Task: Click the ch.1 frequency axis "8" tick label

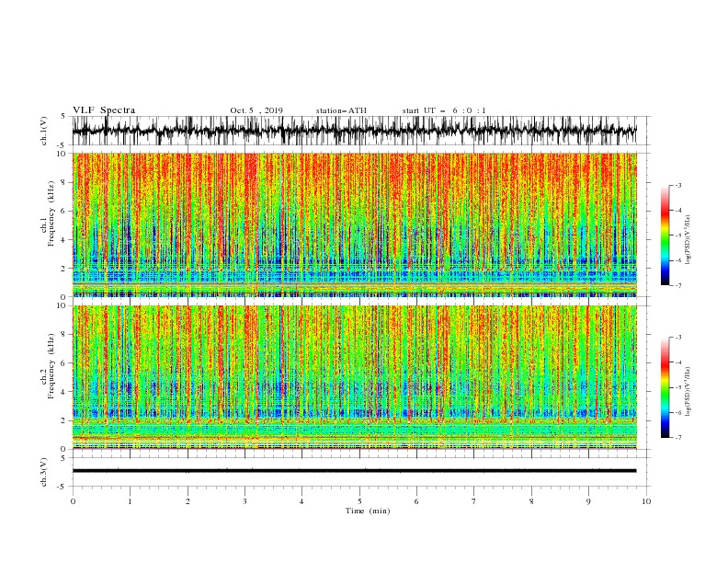Action: (x=65, y=182)
